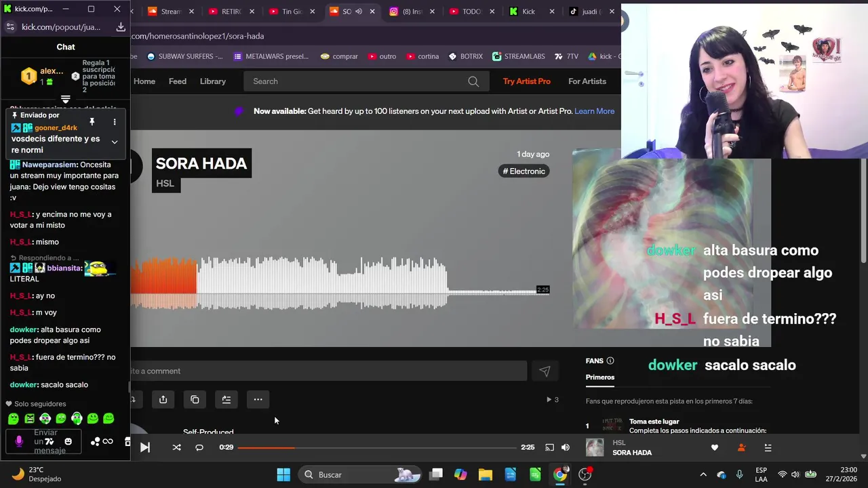This screenshot has height=488, width=868.
Task: Open the more options ellipsis button
Action: pyautogui.click(x=258, y=399)
